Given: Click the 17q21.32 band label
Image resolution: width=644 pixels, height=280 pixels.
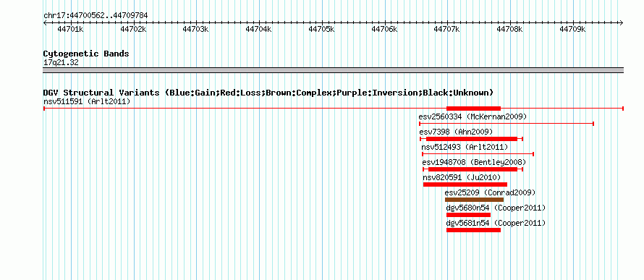Looking at the screenshot, I should tap(61, 63).
